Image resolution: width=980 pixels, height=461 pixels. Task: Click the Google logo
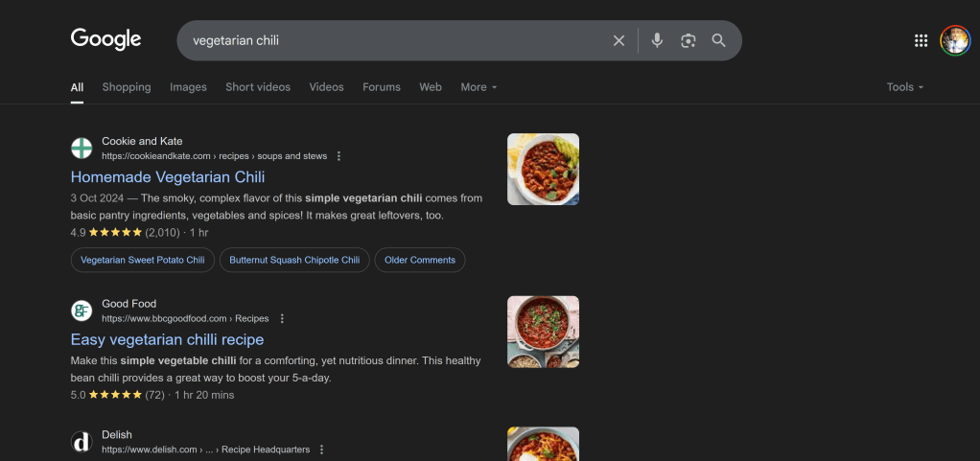pyautogui.click(x=105, y=39)
